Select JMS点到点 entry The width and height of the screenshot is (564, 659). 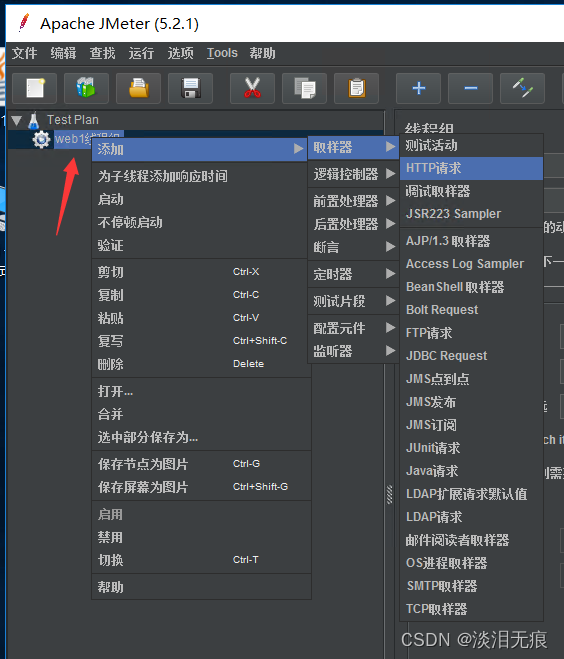(x=472, y=379)
